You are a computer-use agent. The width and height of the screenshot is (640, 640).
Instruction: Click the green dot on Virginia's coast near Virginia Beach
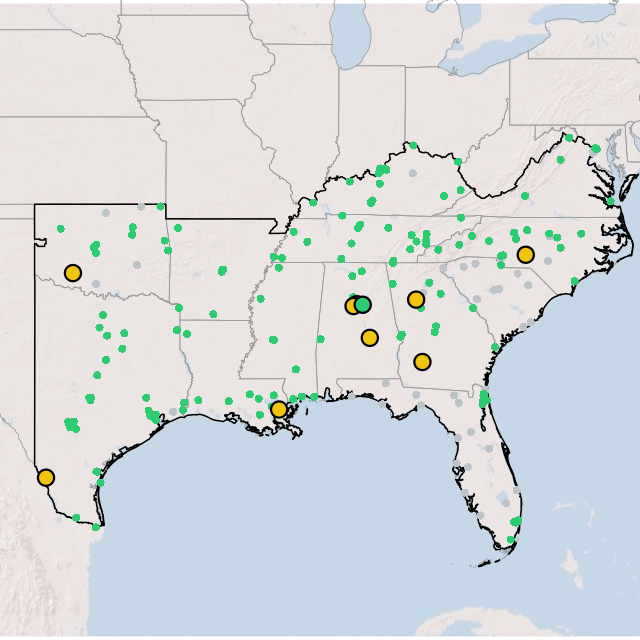611,201
